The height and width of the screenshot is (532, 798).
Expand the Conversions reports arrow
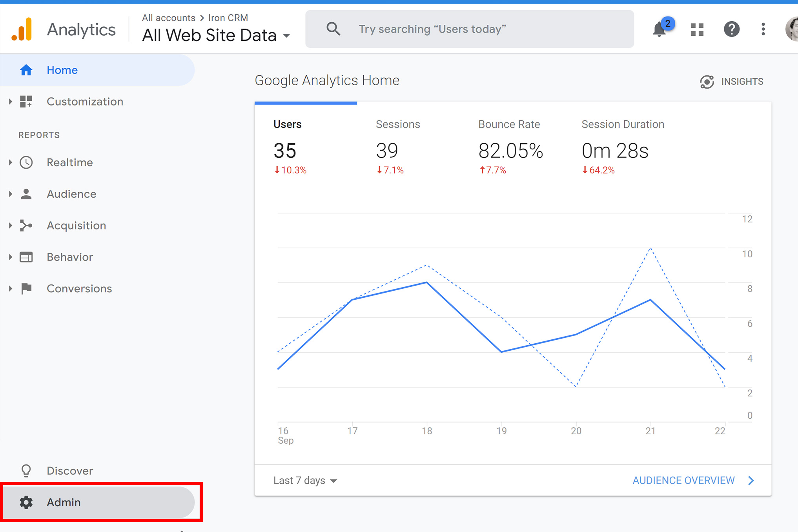pyautogui.click(x=11, y=288)
